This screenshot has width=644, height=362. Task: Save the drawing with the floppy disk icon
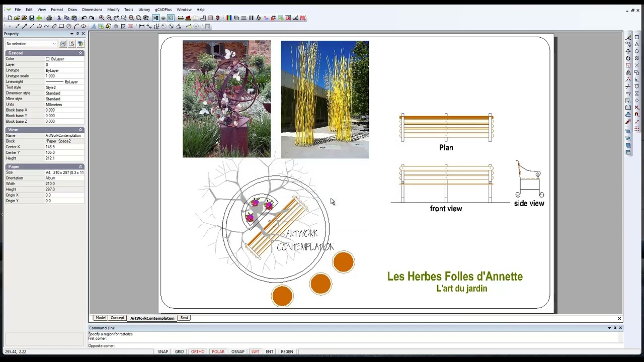pyautogui.click(x=32, y=18)
